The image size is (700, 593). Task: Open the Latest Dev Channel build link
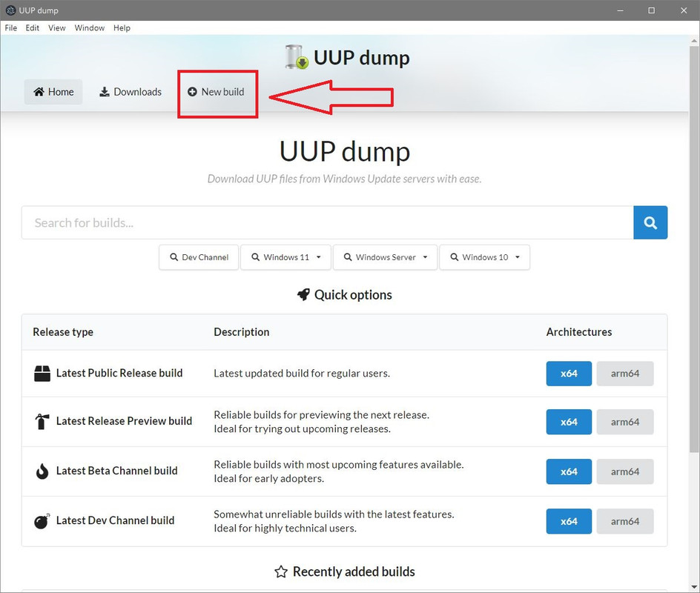[x=115, y=520]
